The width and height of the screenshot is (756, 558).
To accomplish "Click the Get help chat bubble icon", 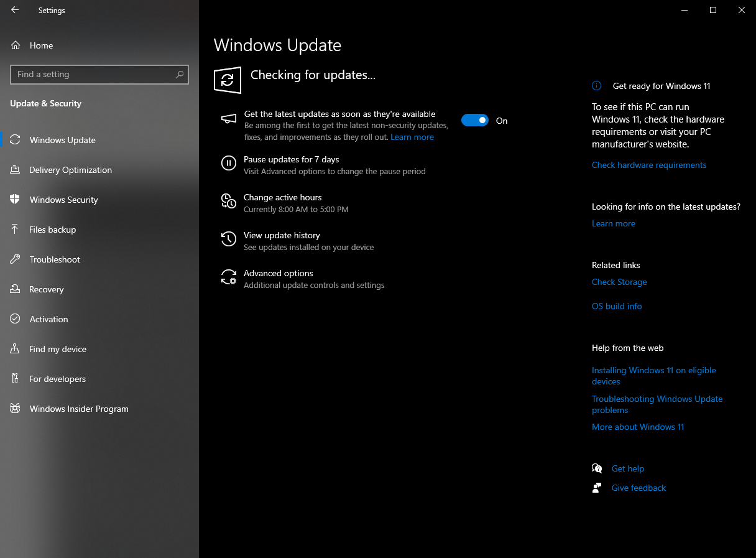I will click(597, 468).
